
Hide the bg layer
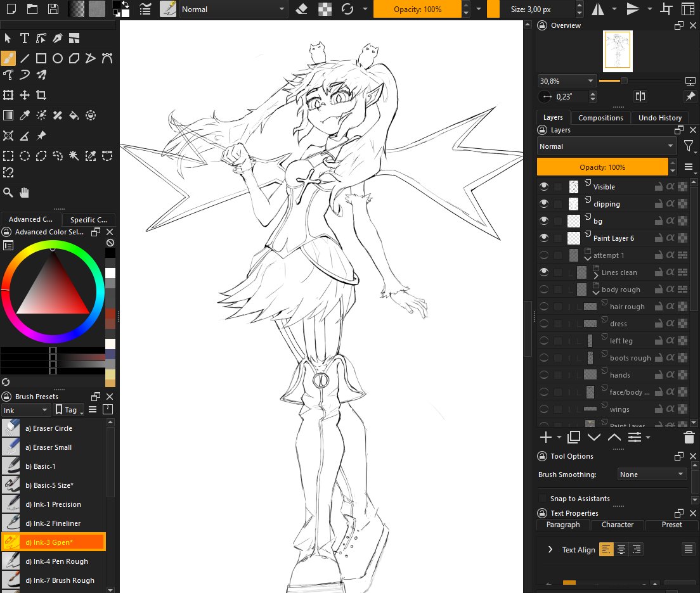[x=544, y=220]
